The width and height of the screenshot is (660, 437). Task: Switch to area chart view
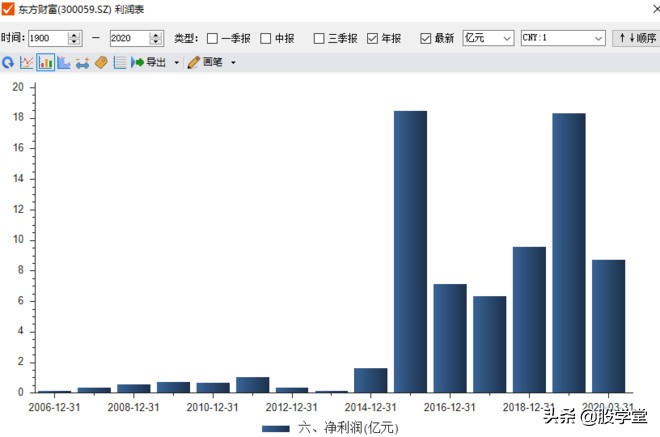(64, 63)
